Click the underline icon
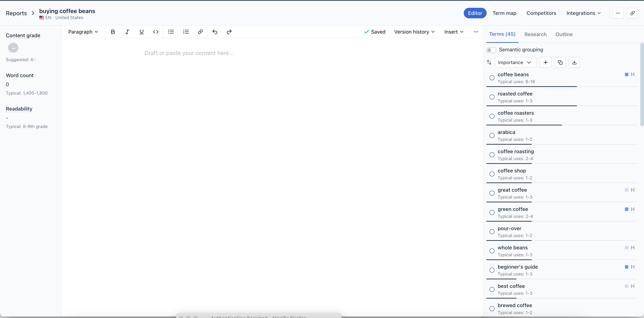This screenshot has width=644, height=318. [x=142, y=32]
